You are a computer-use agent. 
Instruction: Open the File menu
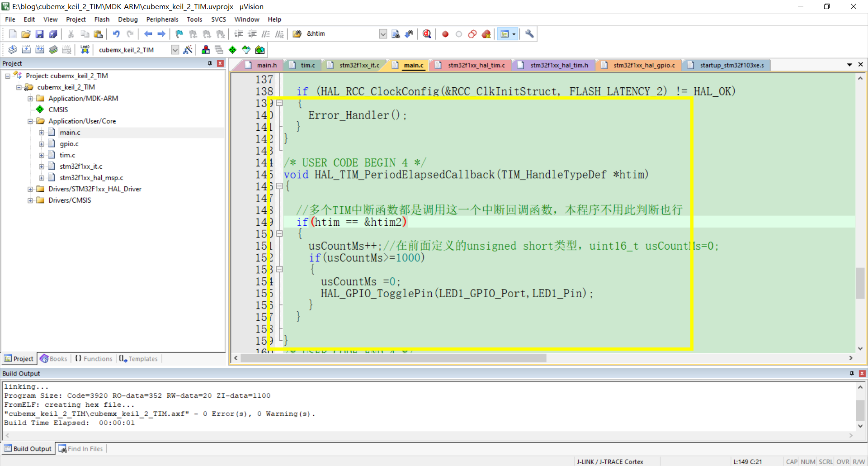[x=10, y=19]
